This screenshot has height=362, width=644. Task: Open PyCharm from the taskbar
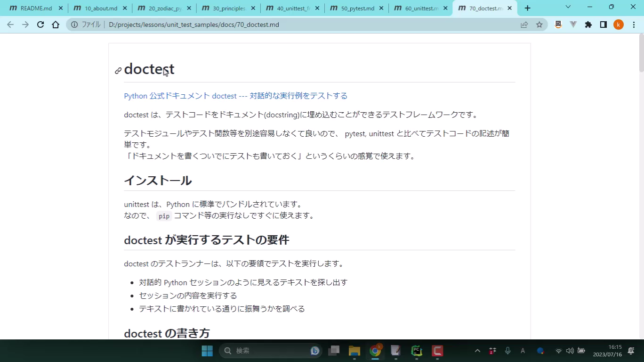coord(417,351)
